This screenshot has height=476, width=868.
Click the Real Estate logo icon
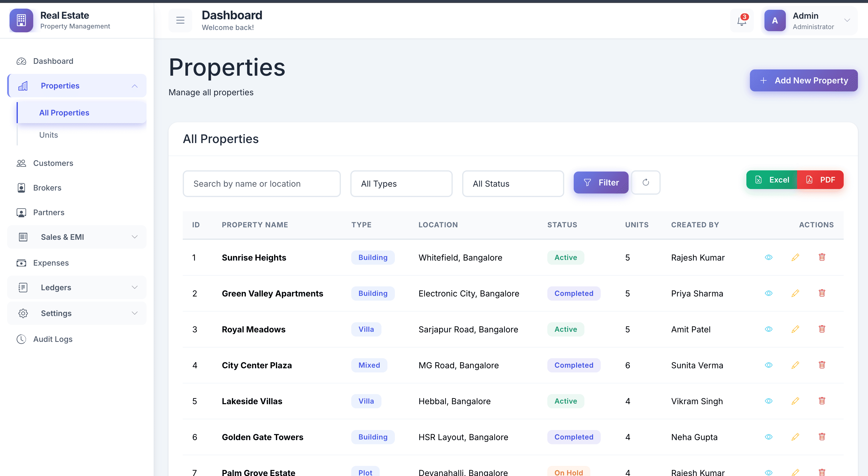point(21,20)
